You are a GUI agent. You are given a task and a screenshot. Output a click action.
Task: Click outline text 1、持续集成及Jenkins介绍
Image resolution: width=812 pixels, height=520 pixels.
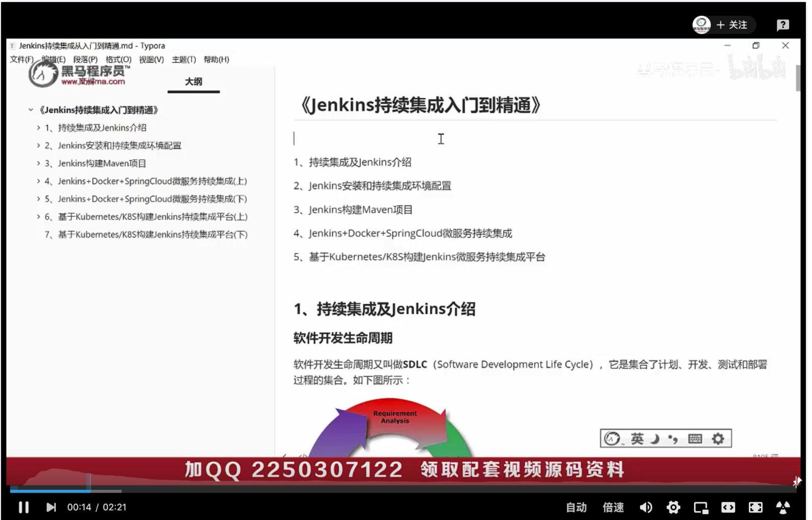96,128
